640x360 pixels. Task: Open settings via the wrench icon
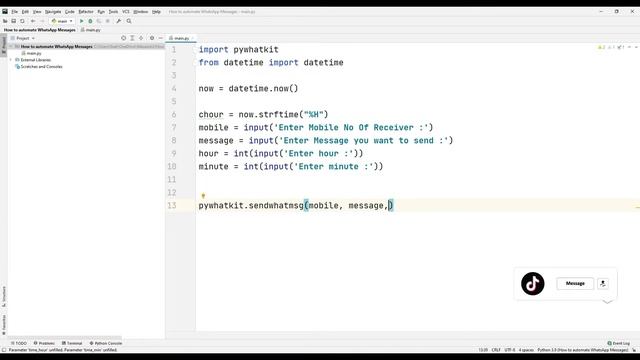point(119,21)
